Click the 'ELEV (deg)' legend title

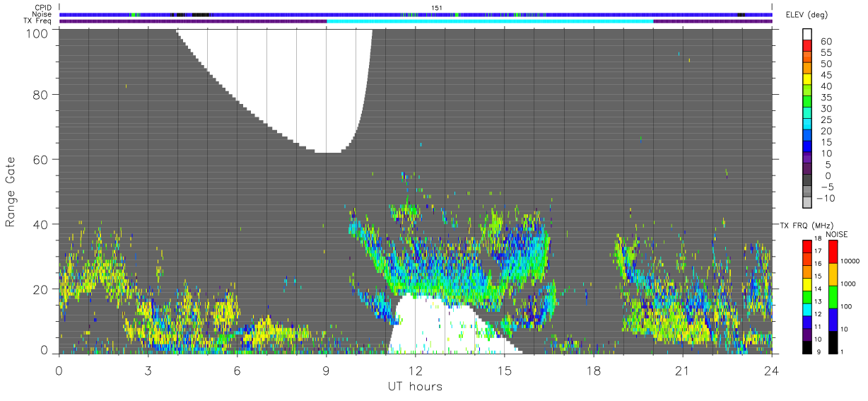809,14
